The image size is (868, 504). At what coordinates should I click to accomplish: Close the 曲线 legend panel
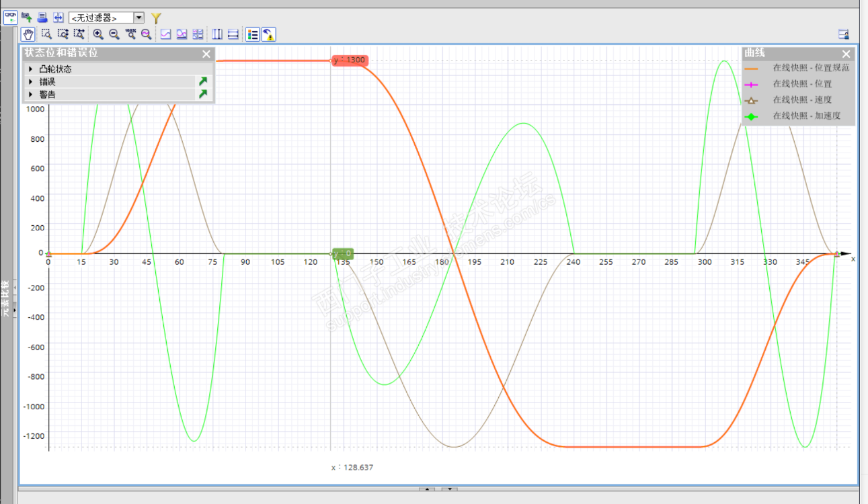click(x=846, y=54)
